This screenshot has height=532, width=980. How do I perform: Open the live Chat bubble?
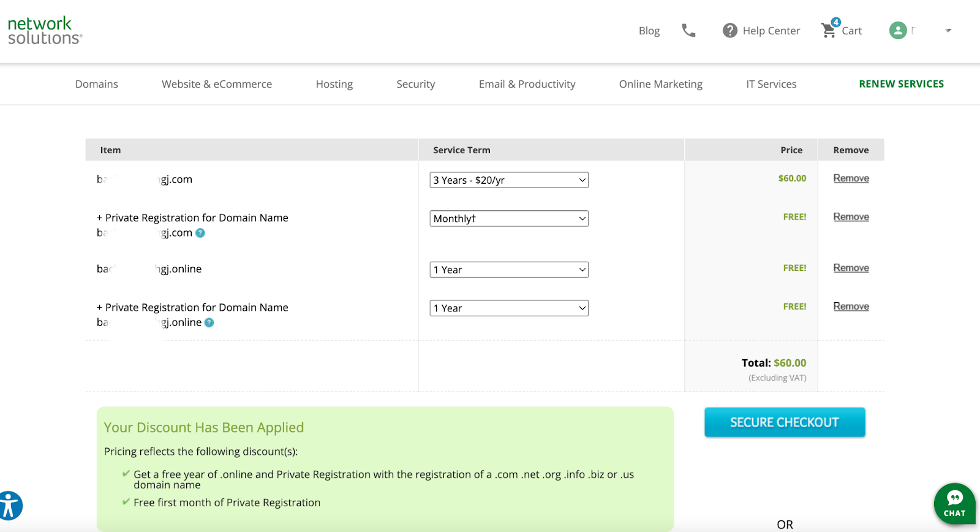954,504
